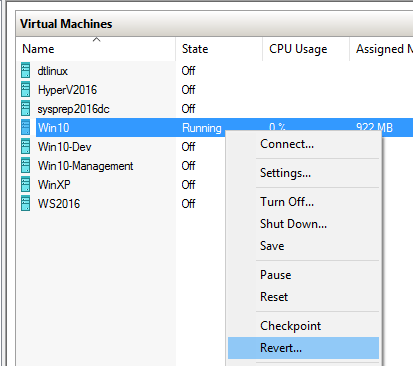Select Turn Off... in the context menu

coord(303,202)
